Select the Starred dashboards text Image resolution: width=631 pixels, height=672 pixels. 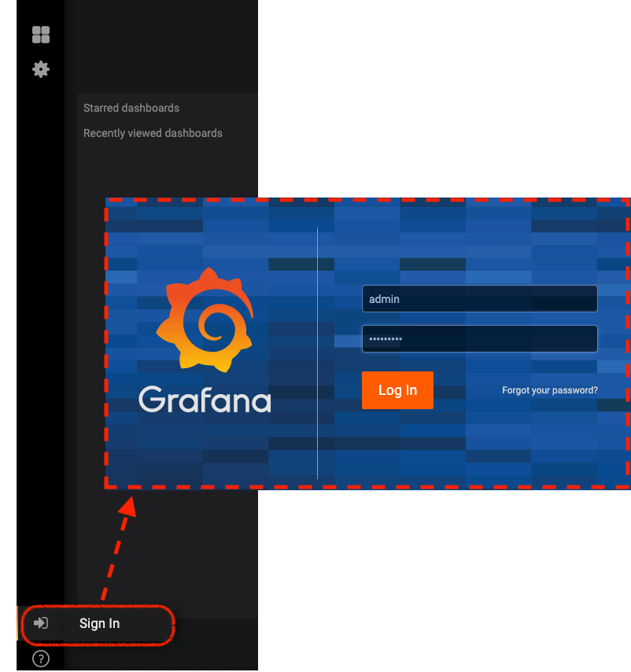[131, 108]
